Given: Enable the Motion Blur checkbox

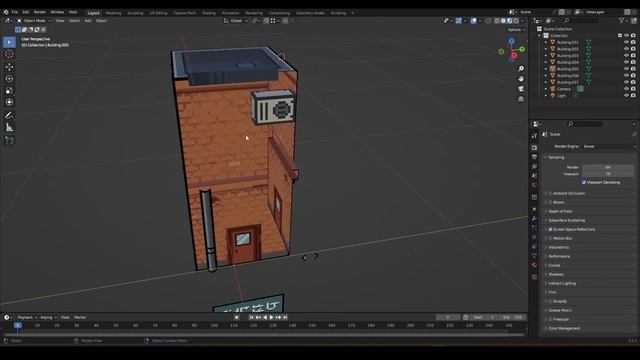Looking at the screenshot, I should [x=550, y=238].
